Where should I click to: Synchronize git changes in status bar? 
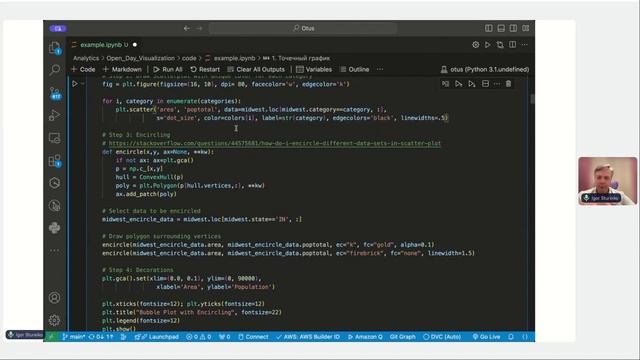(101, 337)
